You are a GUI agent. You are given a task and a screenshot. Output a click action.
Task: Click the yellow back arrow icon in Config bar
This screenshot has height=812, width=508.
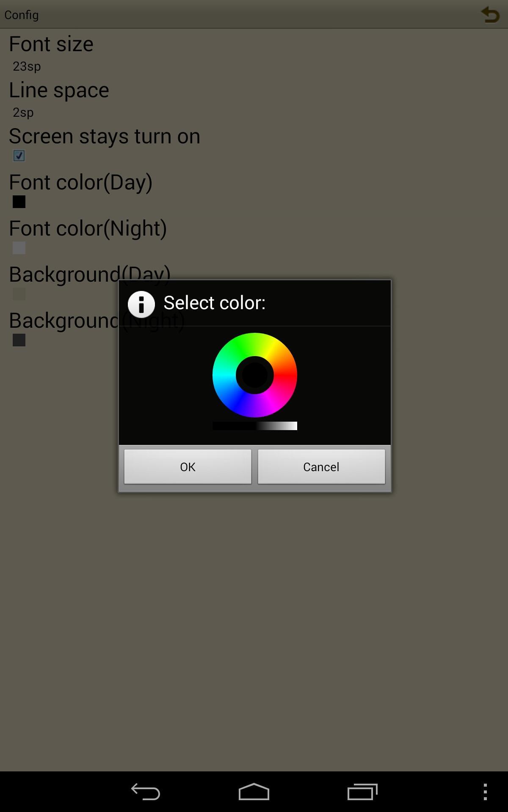click(490, 14)
